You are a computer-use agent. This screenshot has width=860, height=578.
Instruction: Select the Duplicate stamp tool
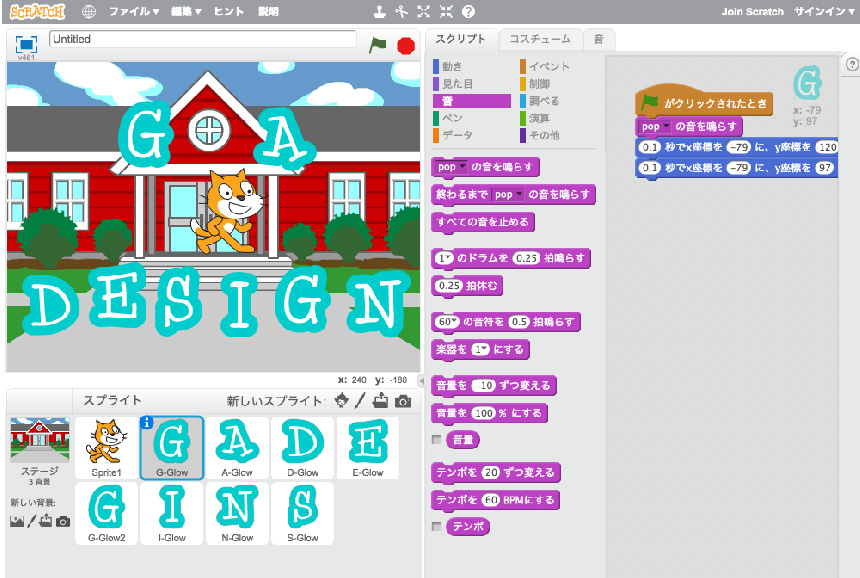point(380,12)
